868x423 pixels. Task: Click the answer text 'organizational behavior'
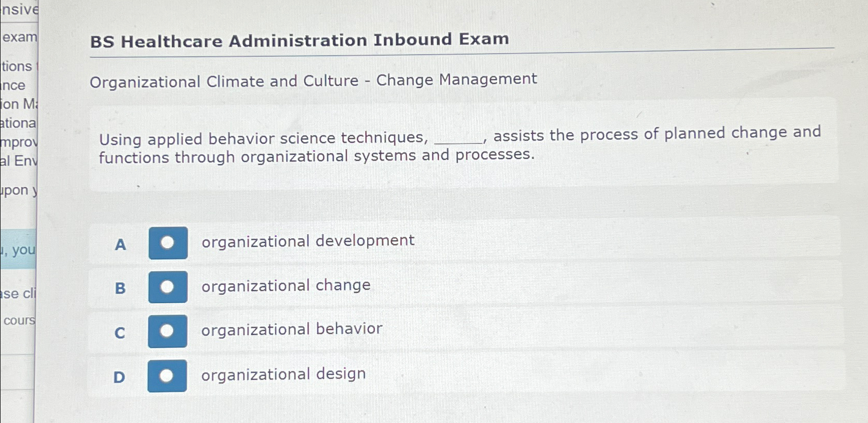point(290,329)
